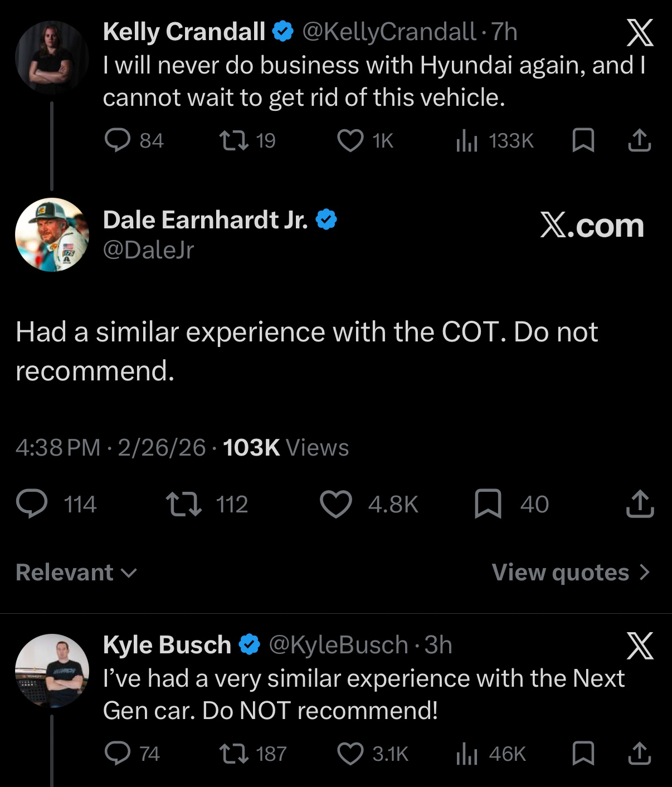
Task: Open Kyle Busch's profile picture
Action: pos(52,671)
